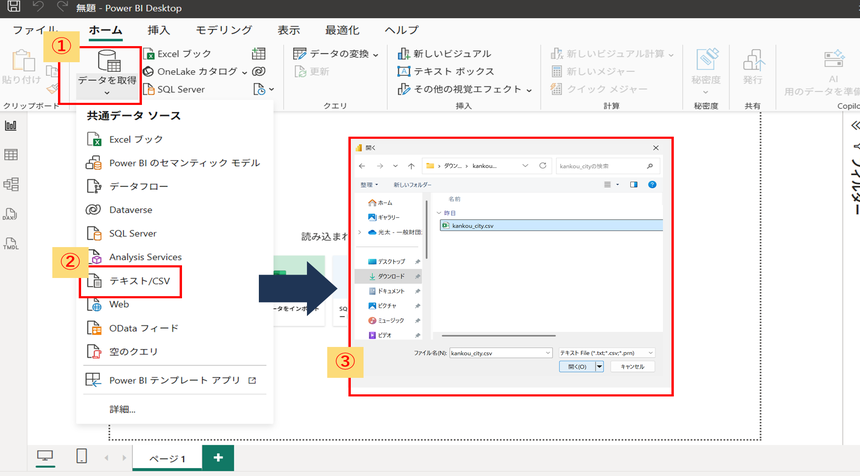Screen dimensions: 860x476
Task: Expand the OneDrive cloud entry in the dialog
Action: tap(360, 232)
